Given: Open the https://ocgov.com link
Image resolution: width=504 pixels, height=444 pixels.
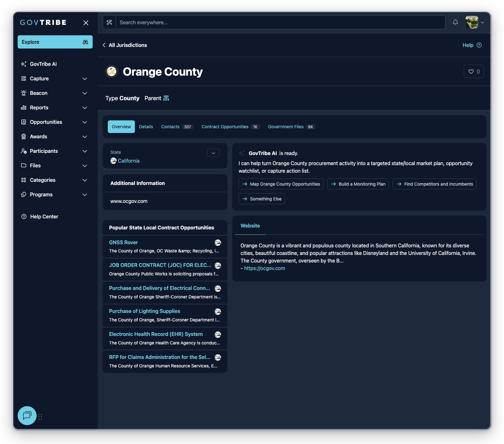Looking at the screenshot, I should (264, 268).
